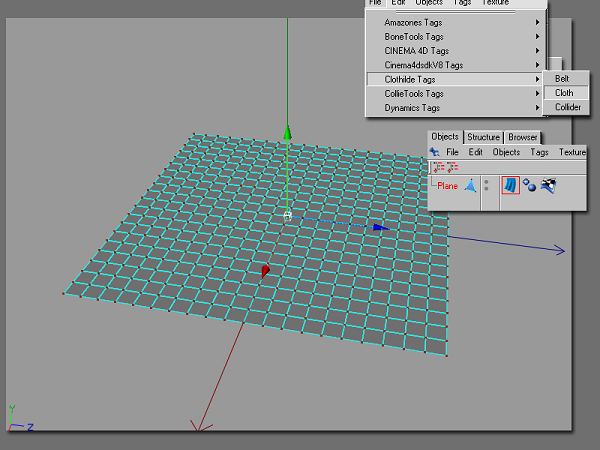Expand the BoneTools Tags submenu

tap(456, 37)
